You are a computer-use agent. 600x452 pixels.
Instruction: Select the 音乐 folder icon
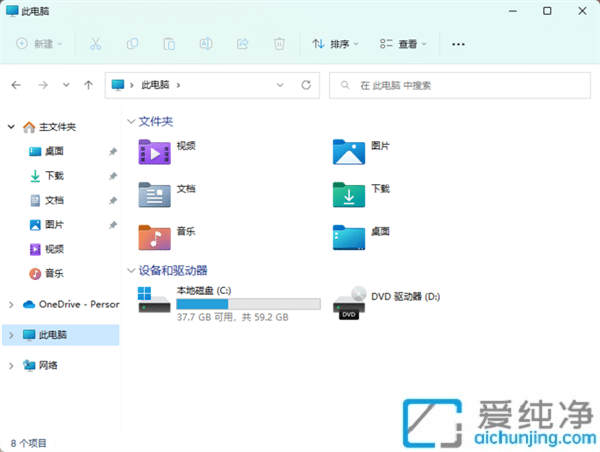point(154,238)
